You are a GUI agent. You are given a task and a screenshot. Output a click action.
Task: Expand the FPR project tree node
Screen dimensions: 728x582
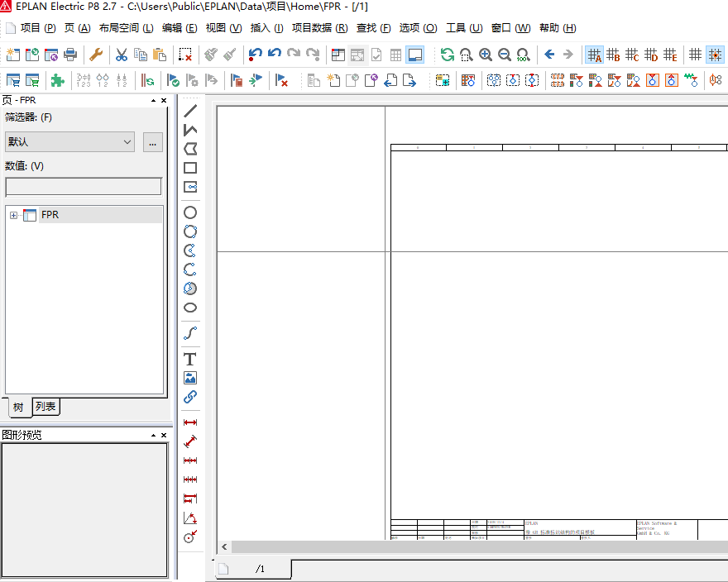[14, 216]
